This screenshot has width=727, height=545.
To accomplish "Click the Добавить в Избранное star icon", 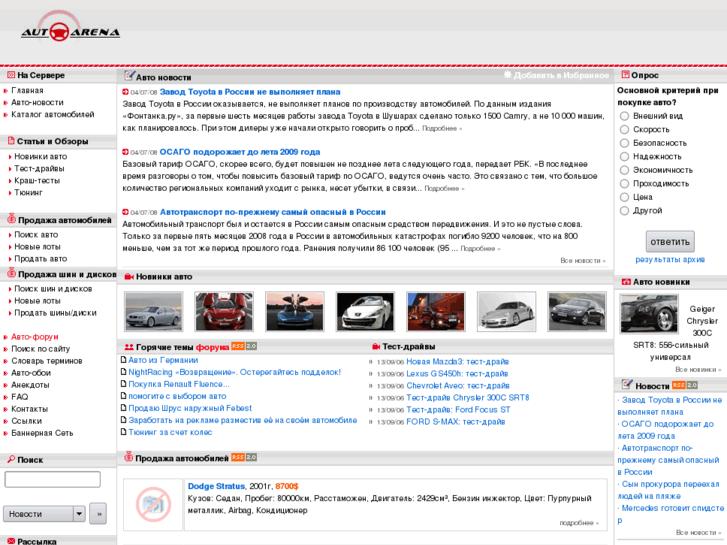I will click(508, 75).
